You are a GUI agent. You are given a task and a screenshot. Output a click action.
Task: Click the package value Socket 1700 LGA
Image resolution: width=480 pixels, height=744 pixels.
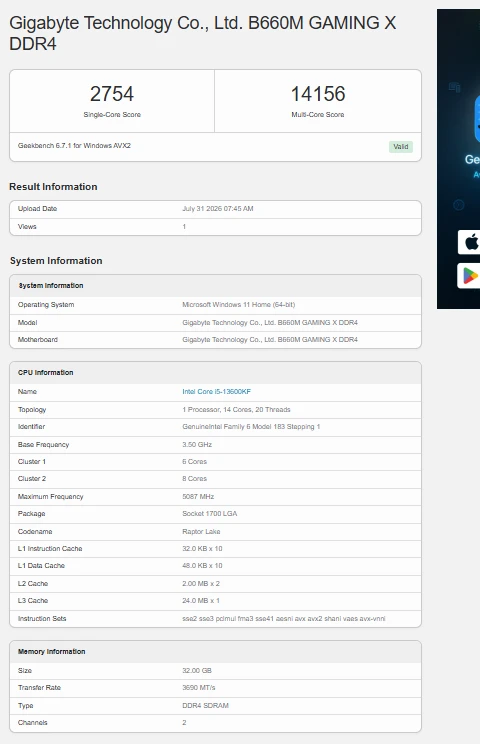click(x=210, y=514)
